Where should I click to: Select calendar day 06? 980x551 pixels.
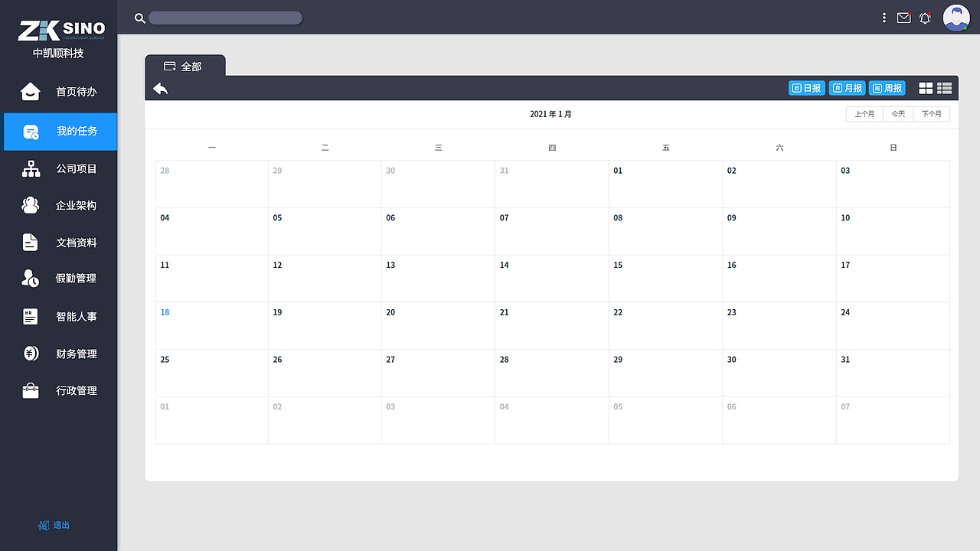pos(438,232)
